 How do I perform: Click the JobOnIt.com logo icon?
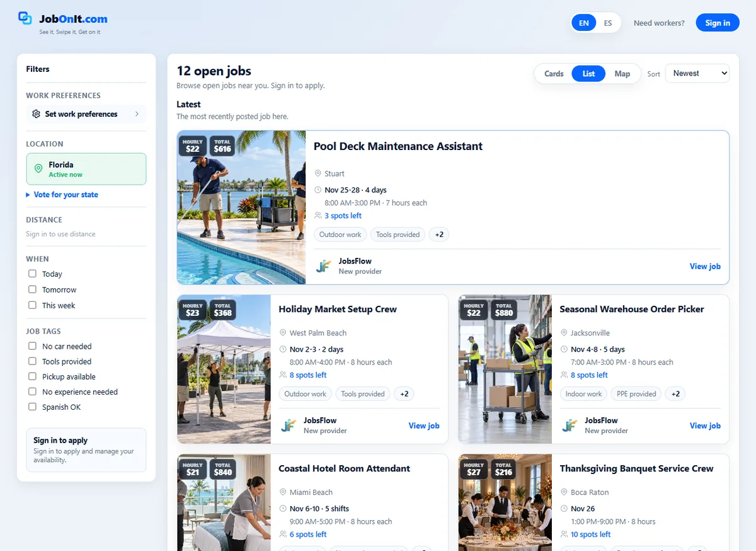tap(25, 18)
